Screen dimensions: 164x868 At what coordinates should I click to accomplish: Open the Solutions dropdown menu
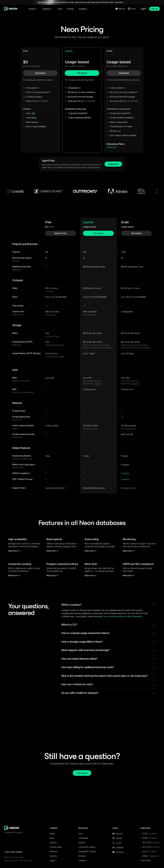(48, 9)
